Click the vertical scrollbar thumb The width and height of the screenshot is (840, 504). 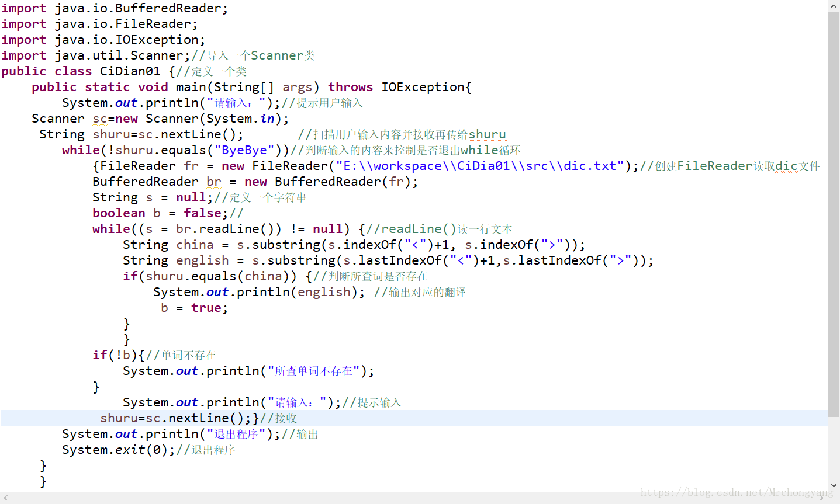(834, 215)
